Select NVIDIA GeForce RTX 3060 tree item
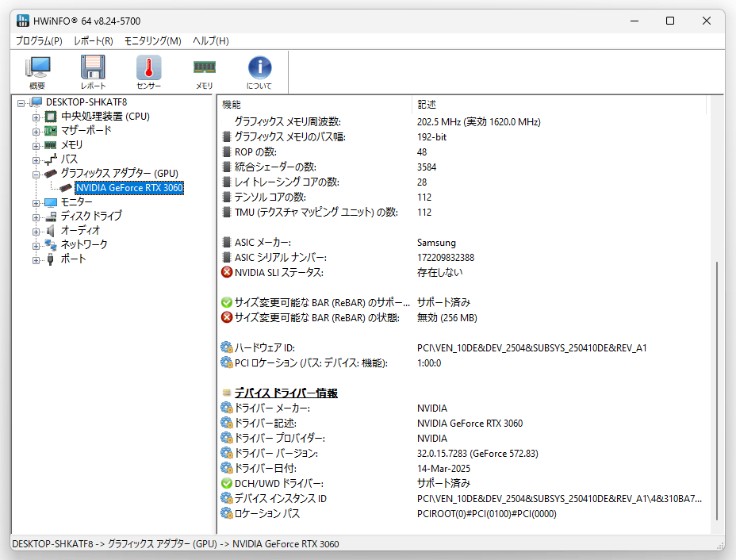Screen dimensions: 736x560 coord(129,188)
